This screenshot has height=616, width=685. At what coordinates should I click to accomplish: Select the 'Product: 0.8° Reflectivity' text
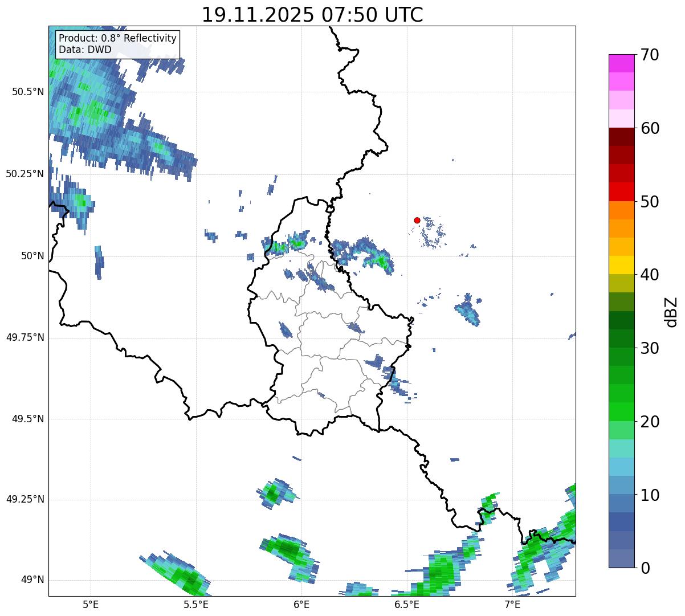point(118,38)
